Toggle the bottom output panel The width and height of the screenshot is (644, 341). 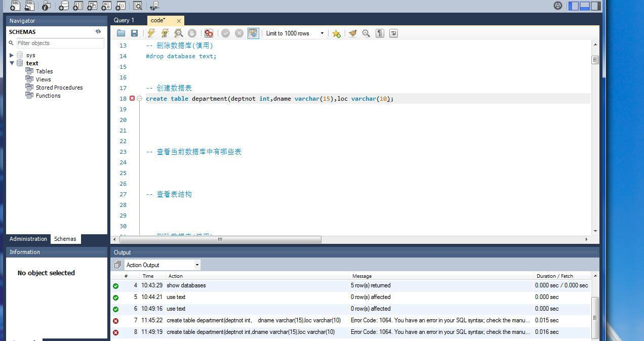coord(585,6)
